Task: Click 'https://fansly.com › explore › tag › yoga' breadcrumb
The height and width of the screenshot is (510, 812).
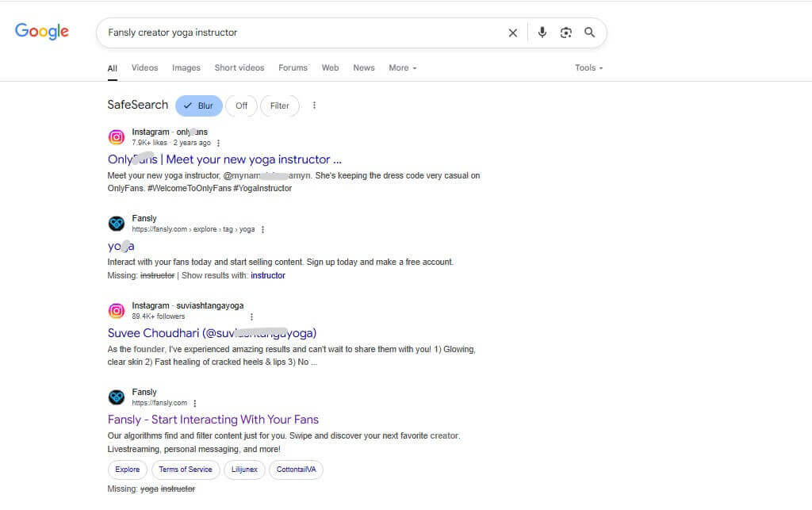Action: [x=193, y=229]
